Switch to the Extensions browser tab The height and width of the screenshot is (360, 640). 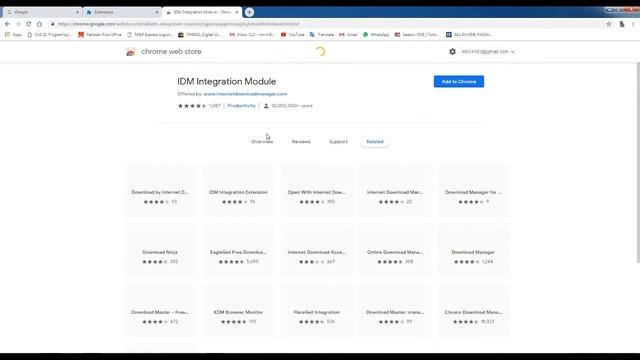point(122,12)
